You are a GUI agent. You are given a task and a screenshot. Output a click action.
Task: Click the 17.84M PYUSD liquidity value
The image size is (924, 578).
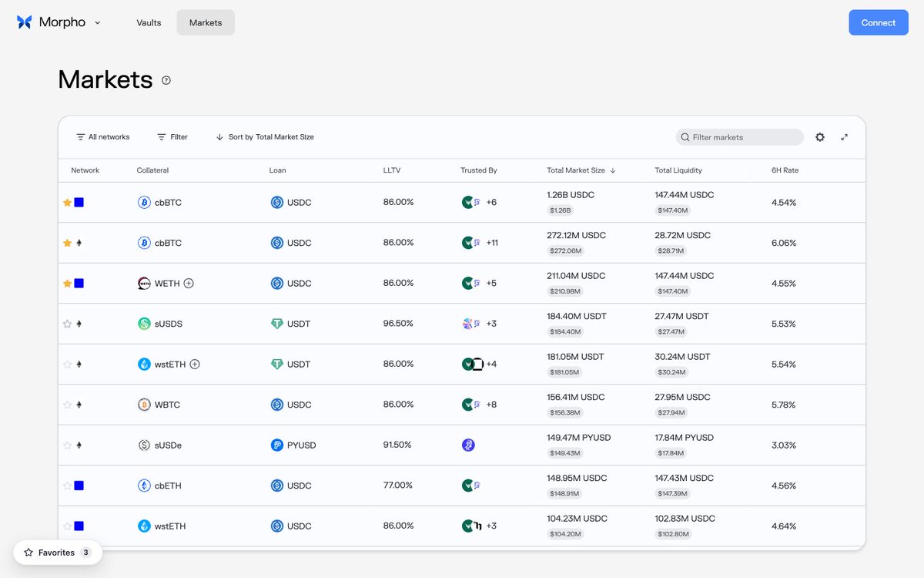(685, 438)
